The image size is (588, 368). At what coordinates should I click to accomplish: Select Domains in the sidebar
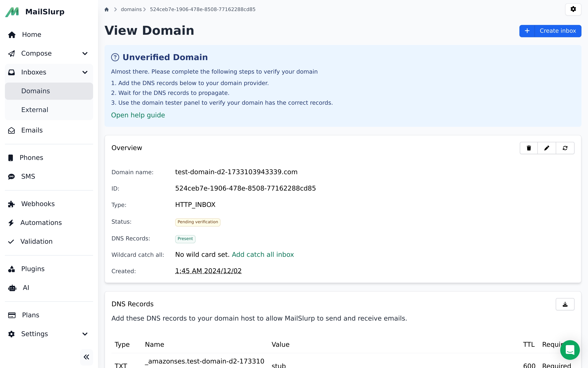point(49,91)
